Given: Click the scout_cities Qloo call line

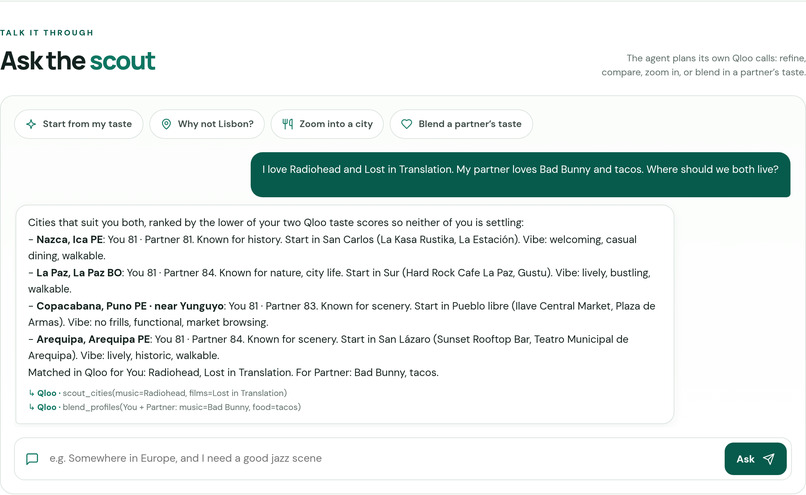Looking at the screenshot, I should coord(158,393).
